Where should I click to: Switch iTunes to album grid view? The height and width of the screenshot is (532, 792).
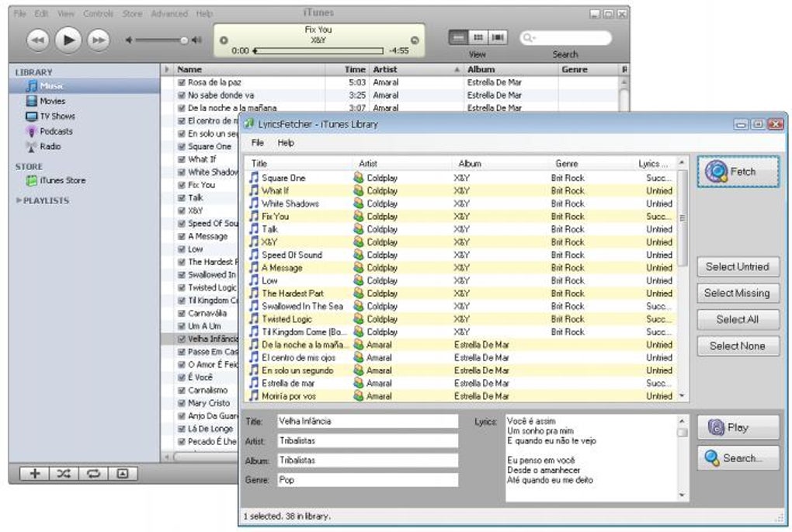point(478,37)
